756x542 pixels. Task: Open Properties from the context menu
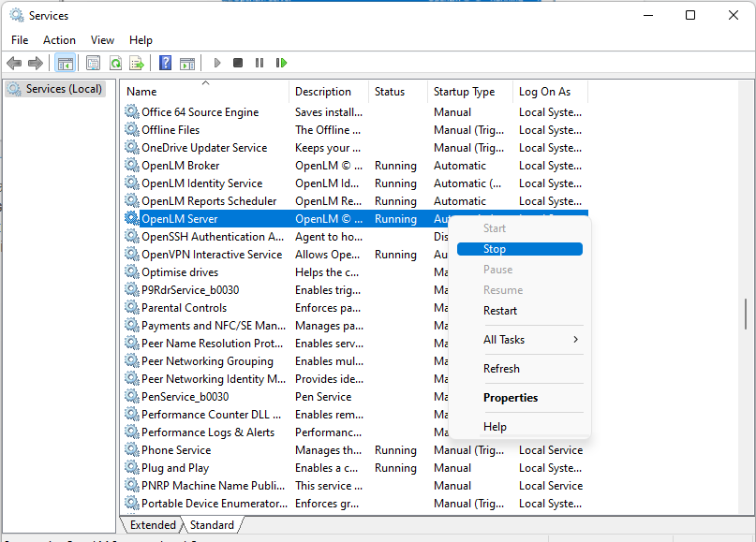point(511,398)
